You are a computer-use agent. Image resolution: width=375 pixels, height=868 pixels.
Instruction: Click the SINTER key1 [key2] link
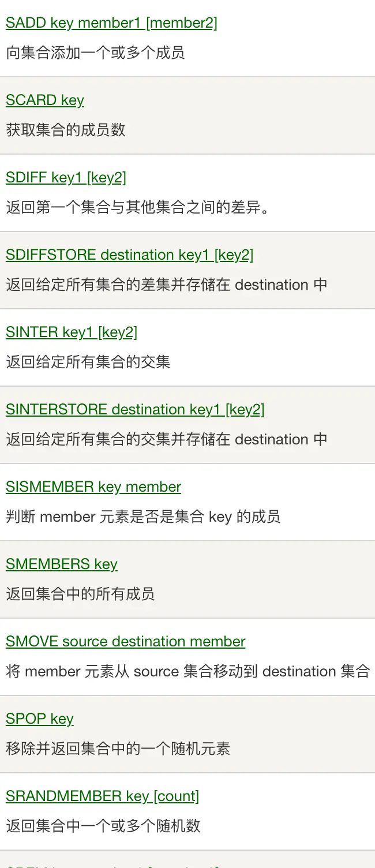pos(72,332)
